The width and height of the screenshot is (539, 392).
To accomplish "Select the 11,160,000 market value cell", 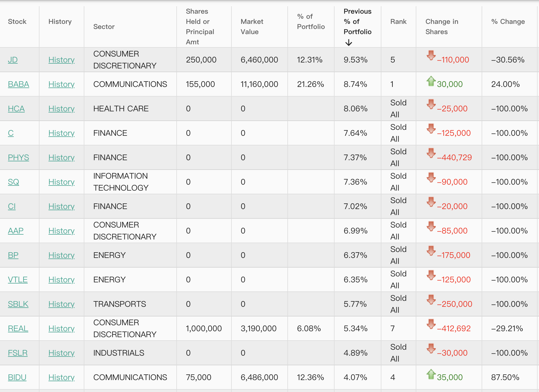I will [x=259, y=84].
